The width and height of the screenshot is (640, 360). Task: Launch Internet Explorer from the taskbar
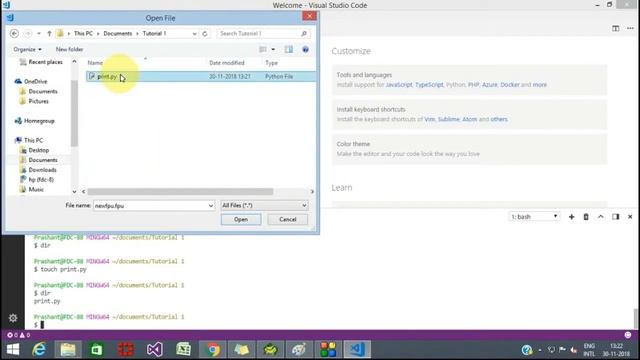click(x=39, y=349)
